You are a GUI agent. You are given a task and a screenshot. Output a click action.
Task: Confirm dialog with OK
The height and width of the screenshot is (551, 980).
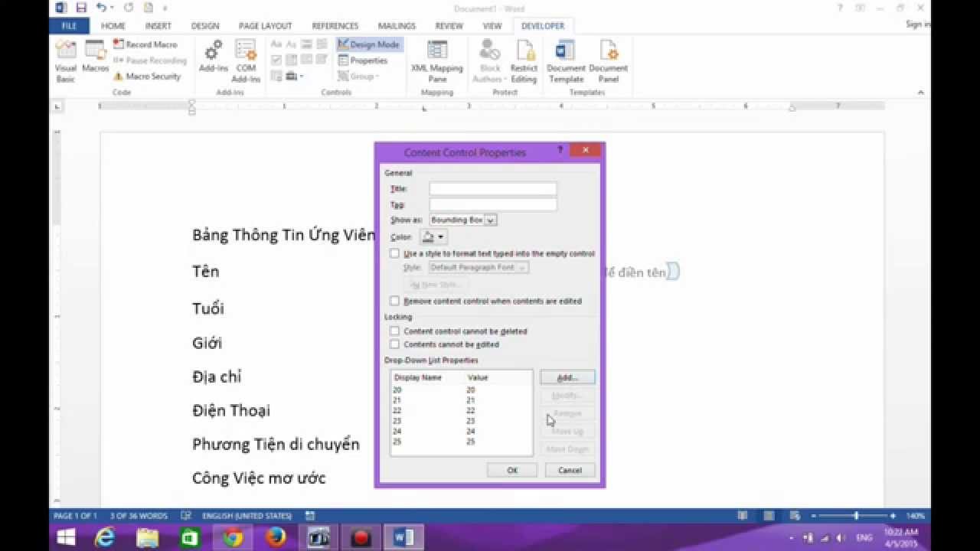coord(512,470)
